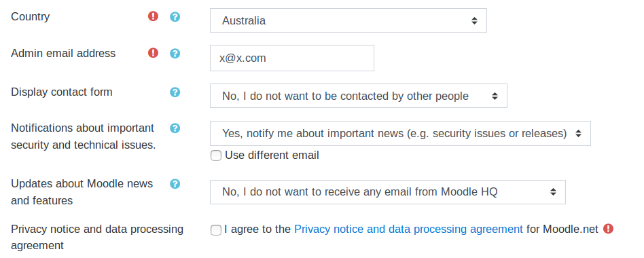The image size is (644, 258).
Task: Click the admin email field containing x@x.com
Action: (292, 58)
